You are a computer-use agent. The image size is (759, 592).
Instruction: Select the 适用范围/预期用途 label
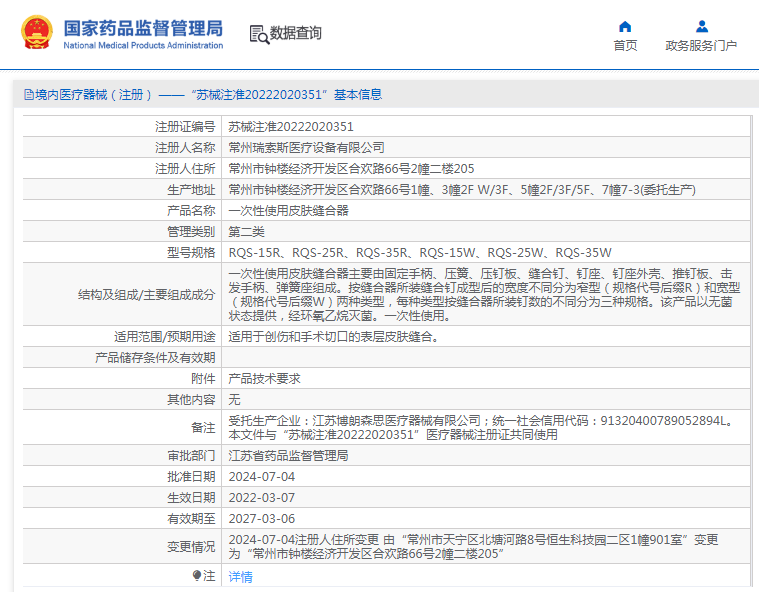pyautogui.click(x=165, y=336)
